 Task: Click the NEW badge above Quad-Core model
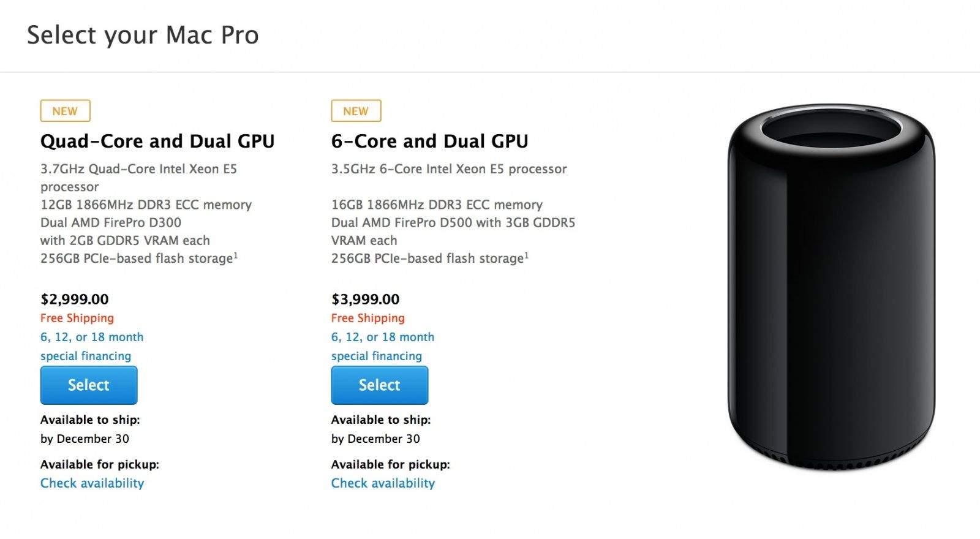(x=65, y=111)
